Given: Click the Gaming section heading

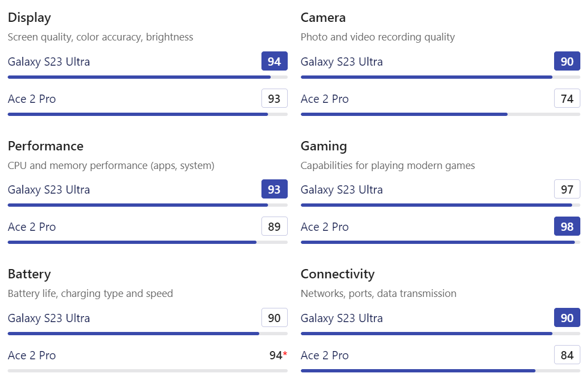Looking at the screenshot, I should (x=324, y=146).
